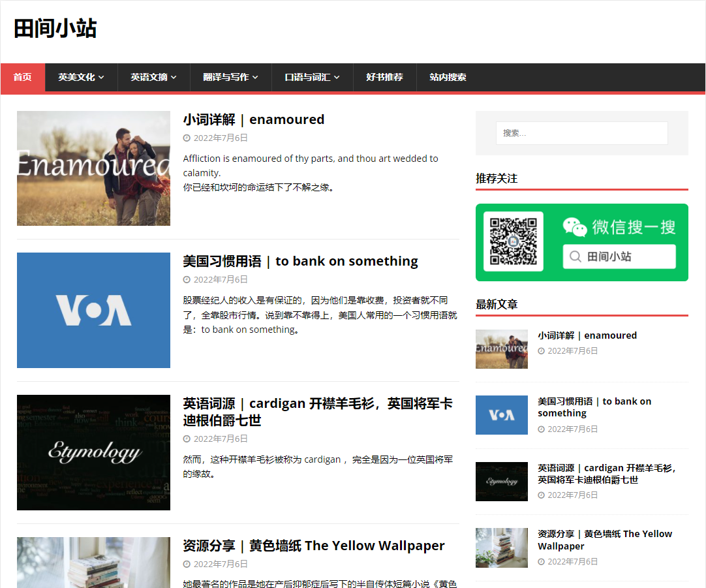Open sidebar link 资源分享 | 黄色墙纸 The Yellow Wallpaper
This screenshot has width=706, height=588.
pyautogui.click(x=605, y=540)
